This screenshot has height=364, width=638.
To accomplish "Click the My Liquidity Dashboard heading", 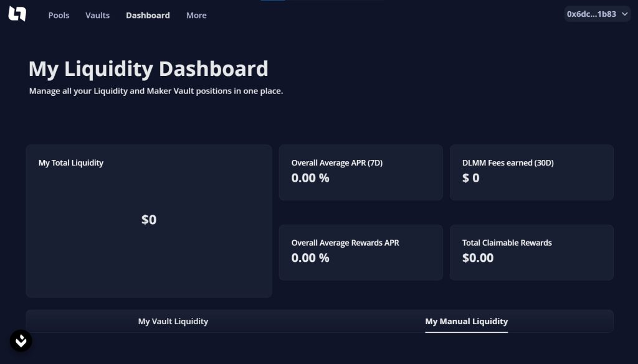I will pyautogui.click(x=148, y=69).
